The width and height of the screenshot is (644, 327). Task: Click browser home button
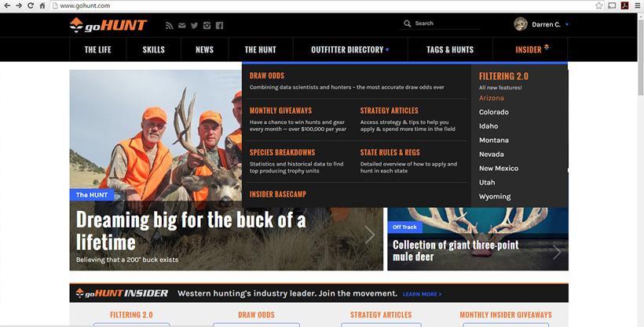point(43,5)
